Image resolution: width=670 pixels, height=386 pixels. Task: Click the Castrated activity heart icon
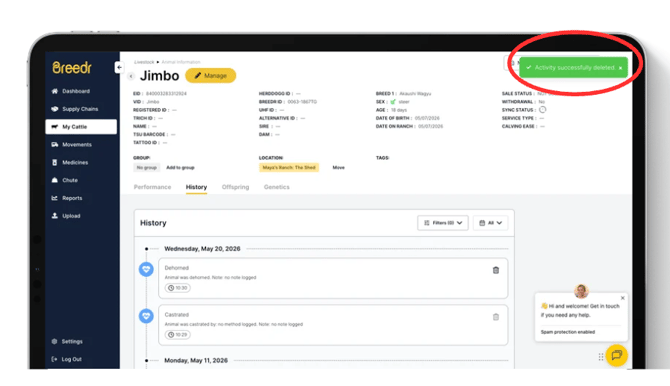[x=146, y=316]
